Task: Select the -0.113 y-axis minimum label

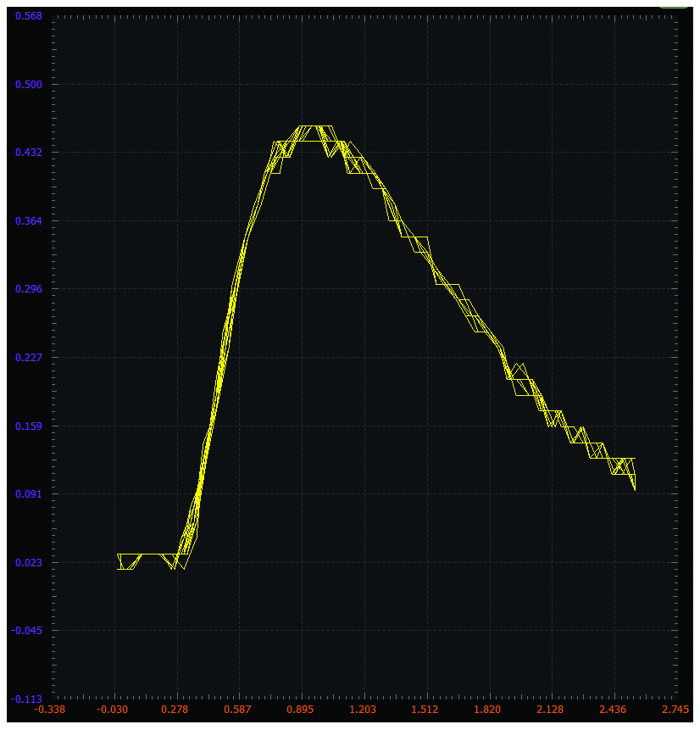Action: point(26,699)
